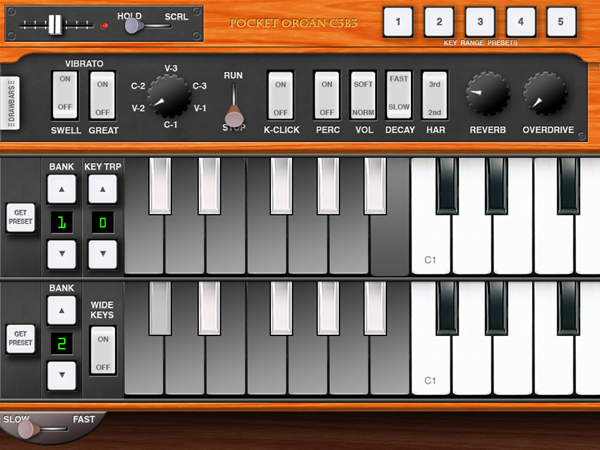This screenshot has width=600, height=450.
Task: Open the Drawbars side tab
Action: pyautogui.click(x=10, y=103)
